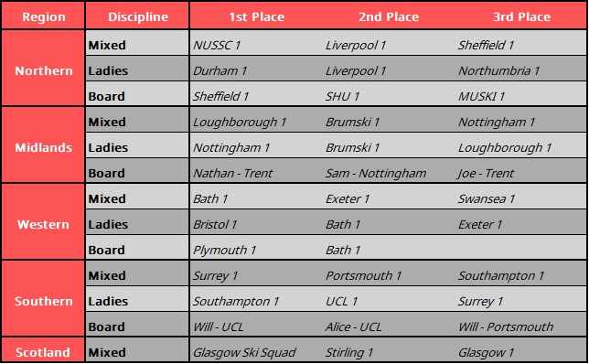Click the Western region cell
Screen dimensions: 589x364
[43, 224]
